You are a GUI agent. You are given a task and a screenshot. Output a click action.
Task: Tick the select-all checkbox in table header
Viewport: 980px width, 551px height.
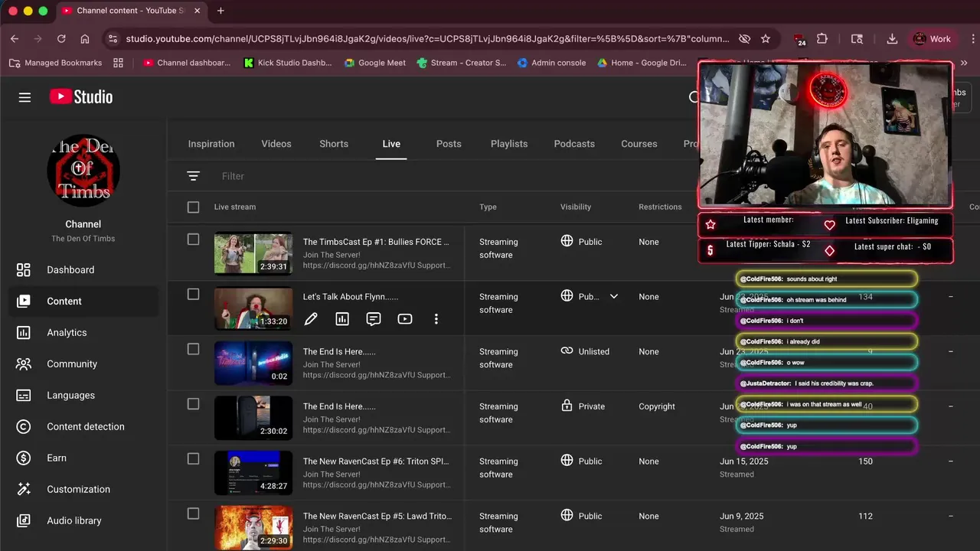pos(193,207)
